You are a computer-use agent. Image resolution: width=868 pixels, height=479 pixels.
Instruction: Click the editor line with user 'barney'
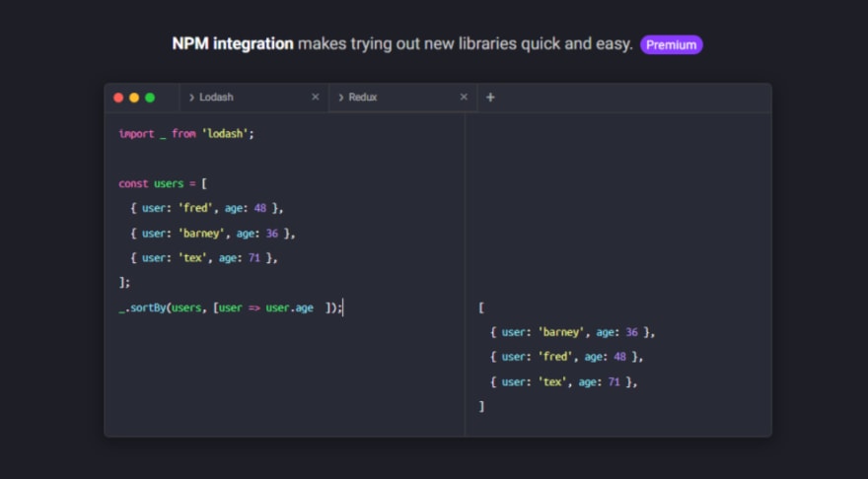pyautogui.click(x=213, y=234)
